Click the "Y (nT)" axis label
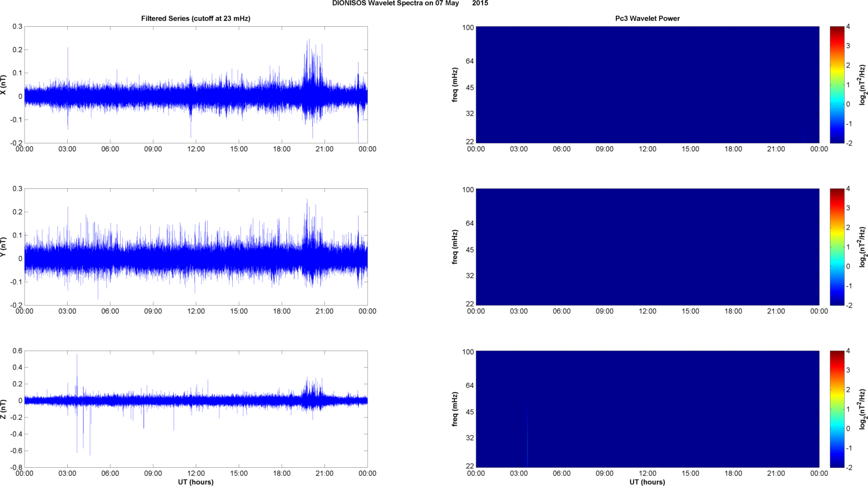The image size is (868, 486). tap(3, 247)
